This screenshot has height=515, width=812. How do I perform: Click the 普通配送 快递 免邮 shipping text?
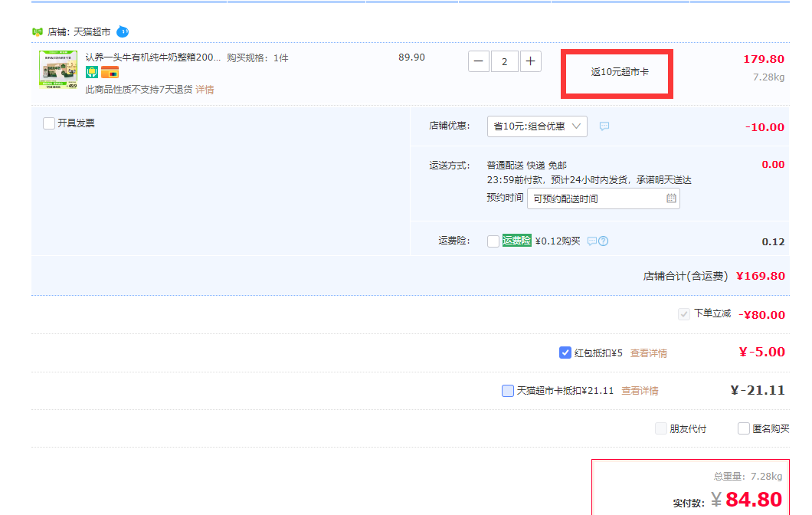coord(527,166)
